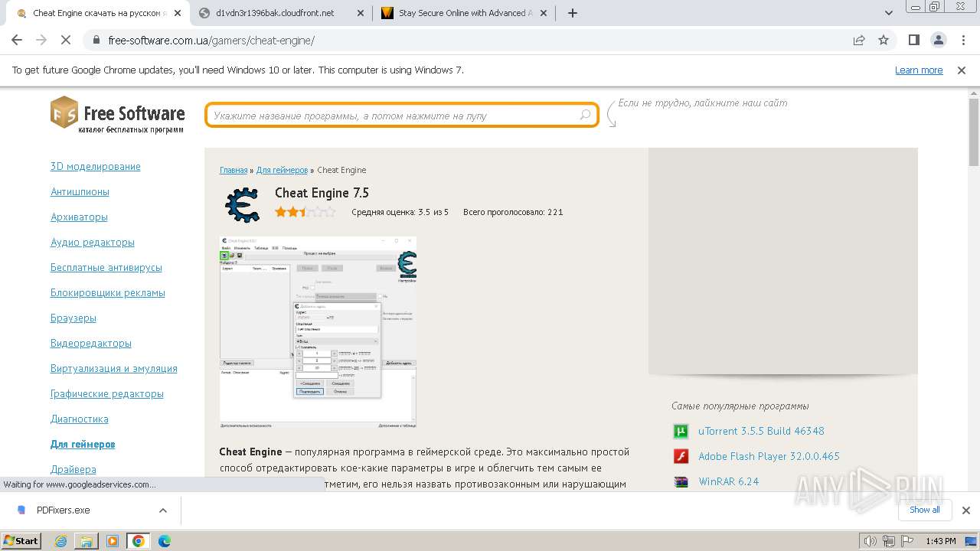Click the share page icon in address bar
980x551 pixels.
click(859, 40)
